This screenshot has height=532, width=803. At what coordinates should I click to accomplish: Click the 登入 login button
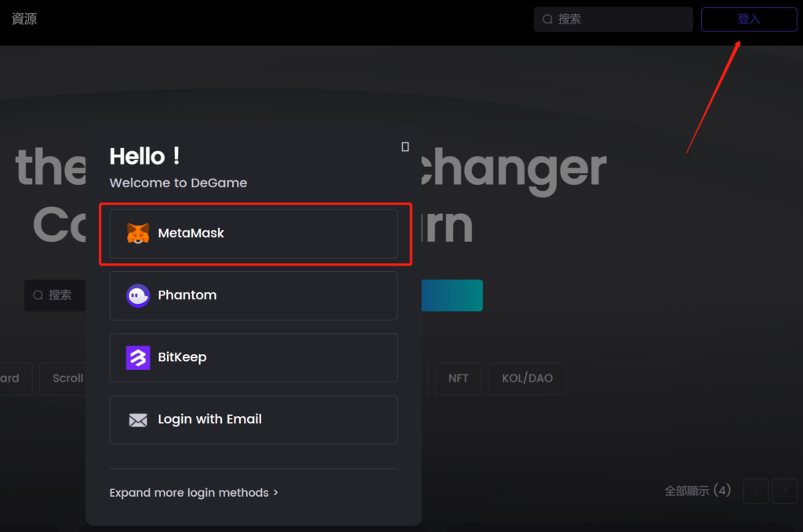pos(749,20)
